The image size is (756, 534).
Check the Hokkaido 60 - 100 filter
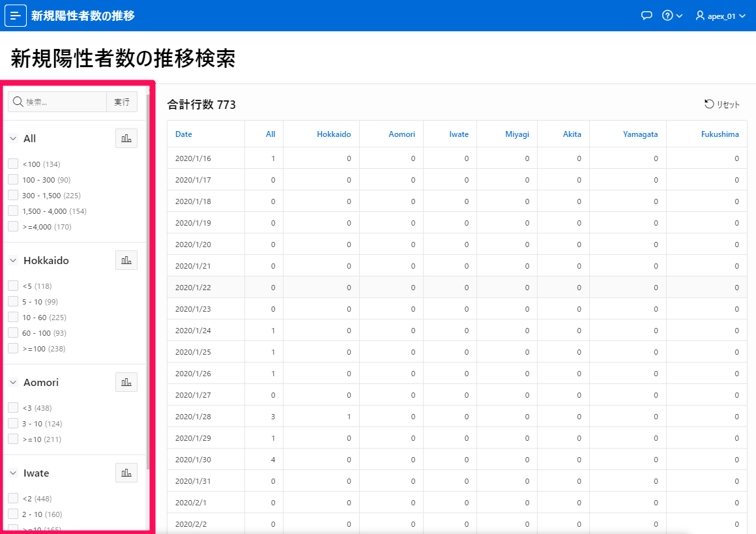click(x=13, y=333)
